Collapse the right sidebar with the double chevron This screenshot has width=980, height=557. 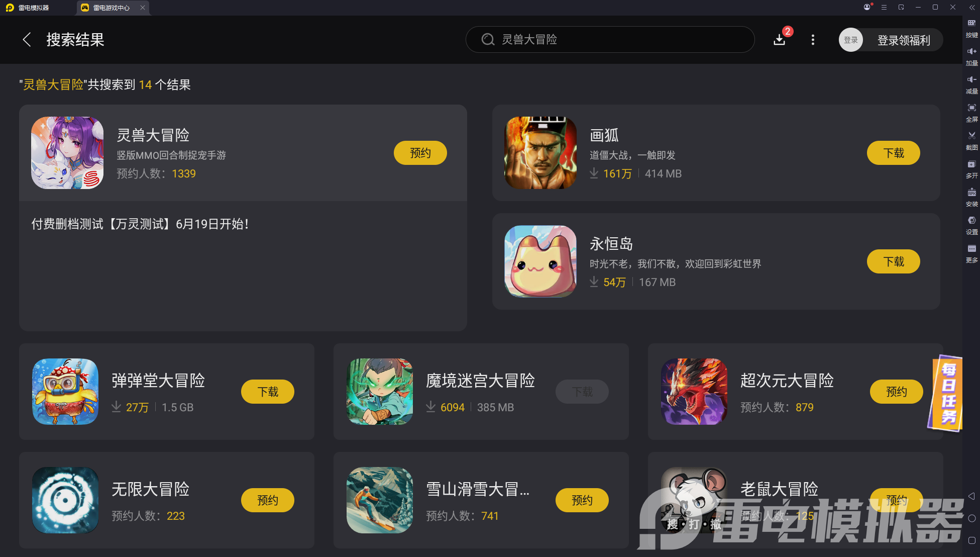[x=971, y=8]
